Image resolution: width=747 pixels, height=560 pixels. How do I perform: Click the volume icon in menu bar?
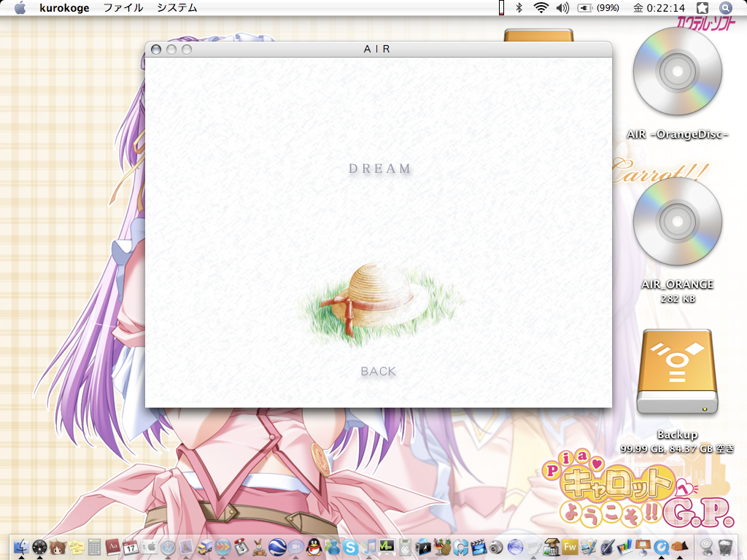[562, 7]
